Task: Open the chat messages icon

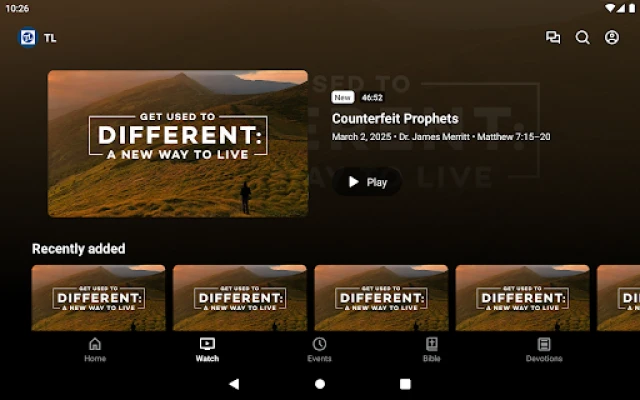Action: [x=553, y=38]
